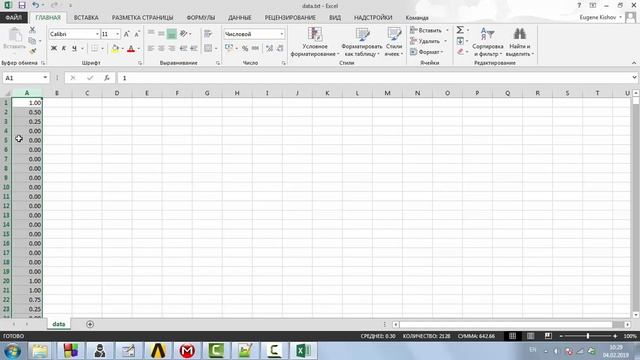
Task: Decrease decimal places
Action: click(x=280, y=49)
